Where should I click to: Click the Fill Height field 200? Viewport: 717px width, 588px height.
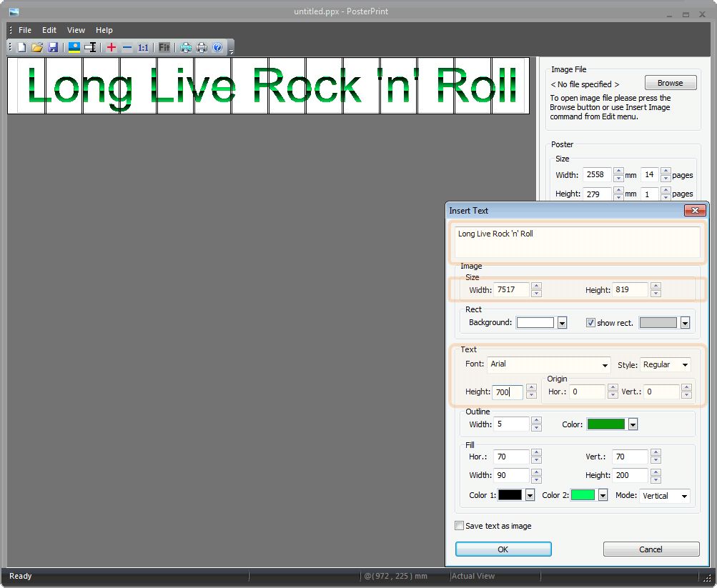pyautogui.click(x=630, y=475)
